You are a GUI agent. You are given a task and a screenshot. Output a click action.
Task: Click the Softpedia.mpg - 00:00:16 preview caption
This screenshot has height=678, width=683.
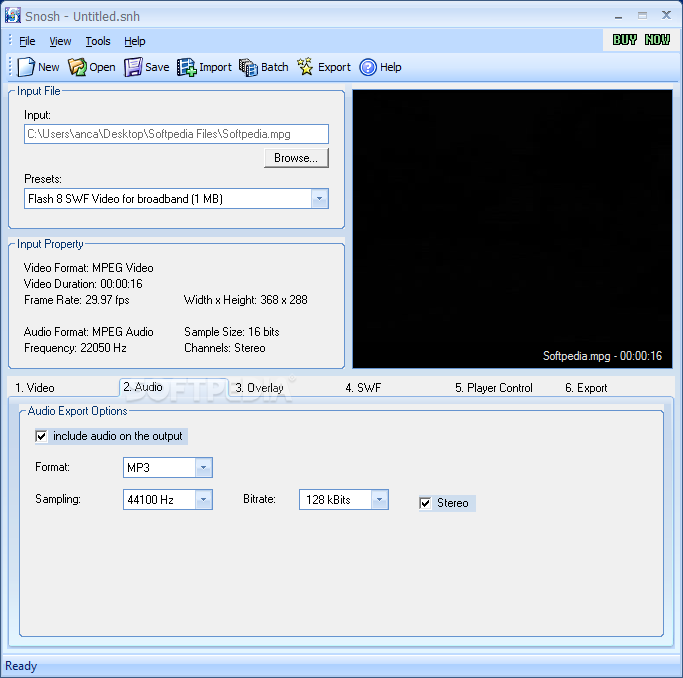point(602,356)
